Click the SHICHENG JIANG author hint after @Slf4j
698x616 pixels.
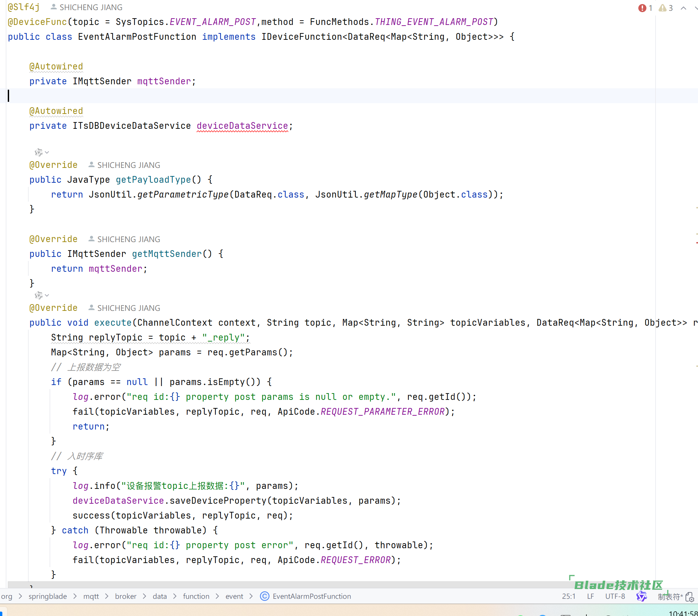coord(91,7)
